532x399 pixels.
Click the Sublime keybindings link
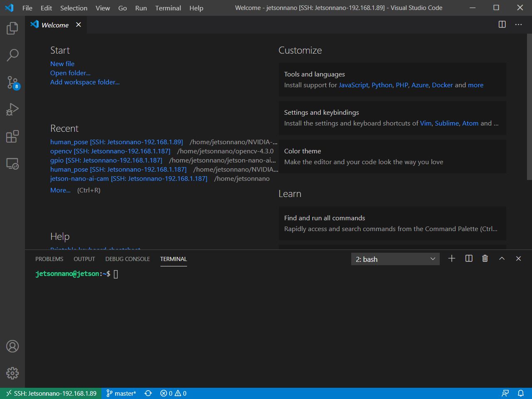click(x=447, y=123)
